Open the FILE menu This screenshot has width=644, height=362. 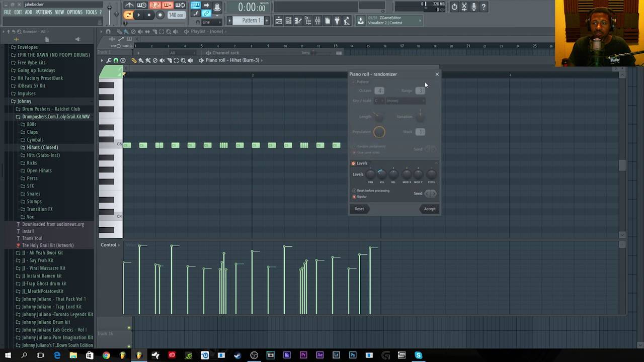8,12
